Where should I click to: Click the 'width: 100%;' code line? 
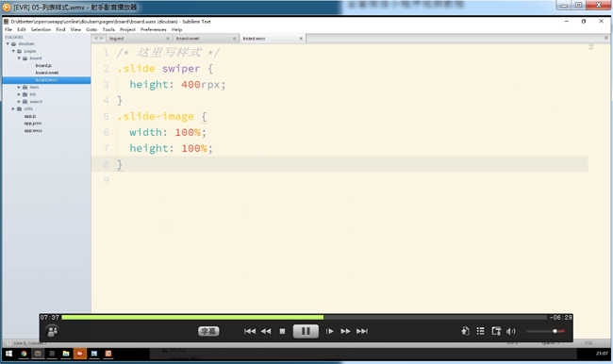click(x=168, y=132)
